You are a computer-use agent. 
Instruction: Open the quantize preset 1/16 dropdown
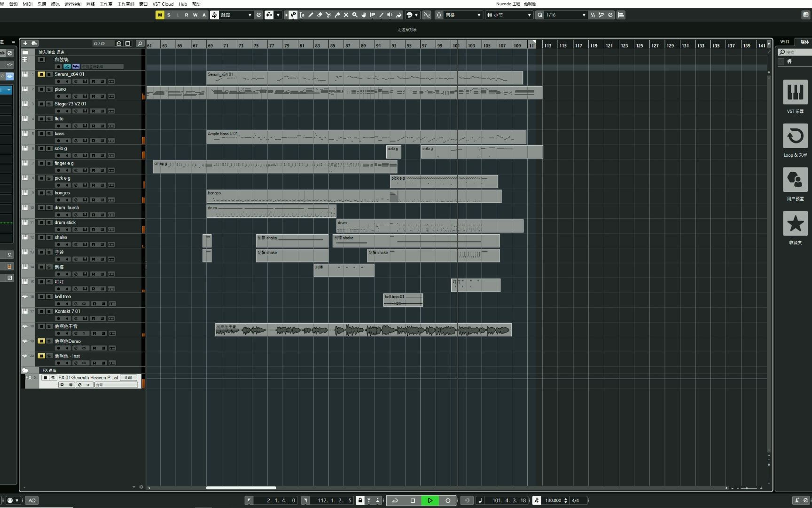click(x=566, y=15)
